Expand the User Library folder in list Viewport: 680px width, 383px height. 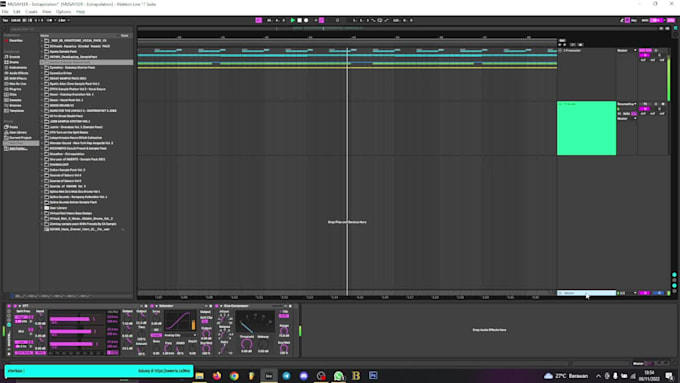click(x=42, y=208)
